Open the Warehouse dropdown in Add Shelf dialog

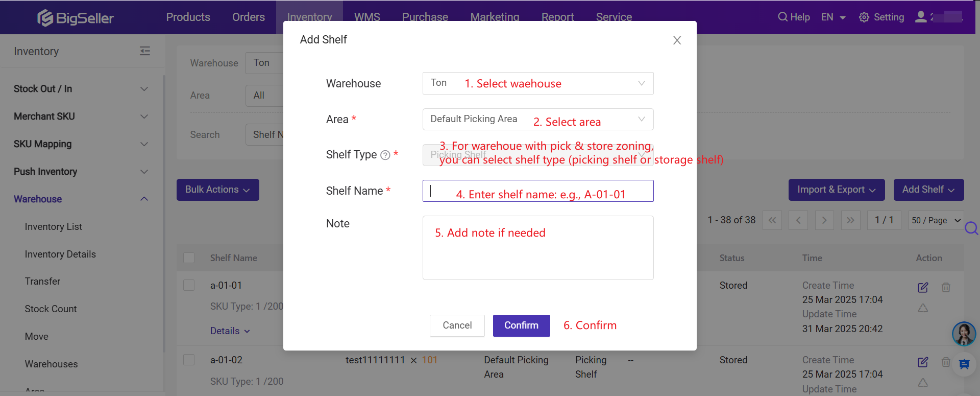click(538, 83)
